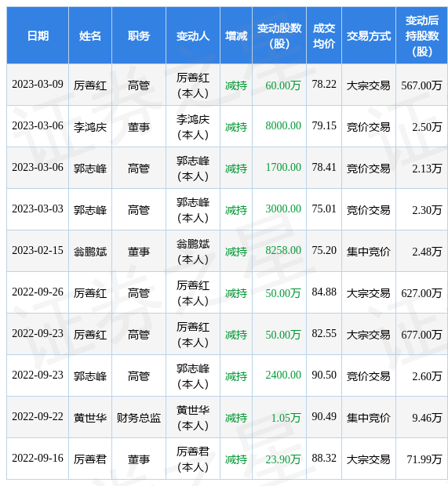Select the 变动后持股数(股) header
The image size is (448, 486).
421,35
